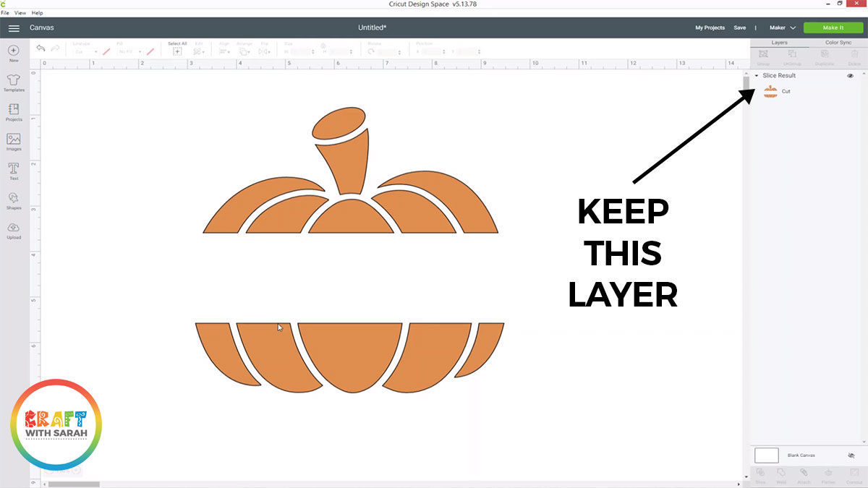The width and height of the screenshot is (868, 488).
Task: Click the fill color swatch
Action: pos(150,51)
